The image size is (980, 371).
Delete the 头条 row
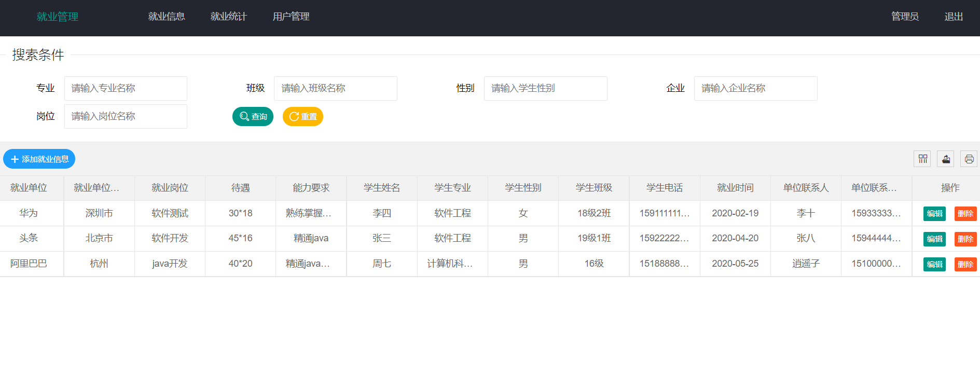coord(965,239)
